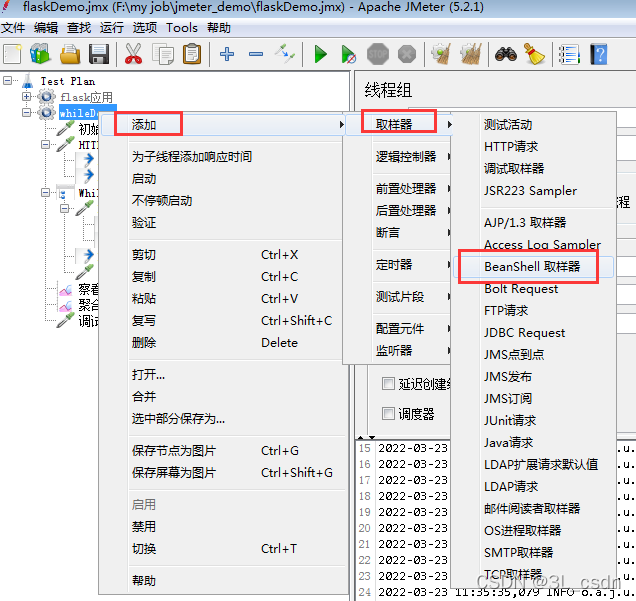Viewport: 636px width, 601px height.
Task: Collapse the While controller tree node
Action: (45, 193)
